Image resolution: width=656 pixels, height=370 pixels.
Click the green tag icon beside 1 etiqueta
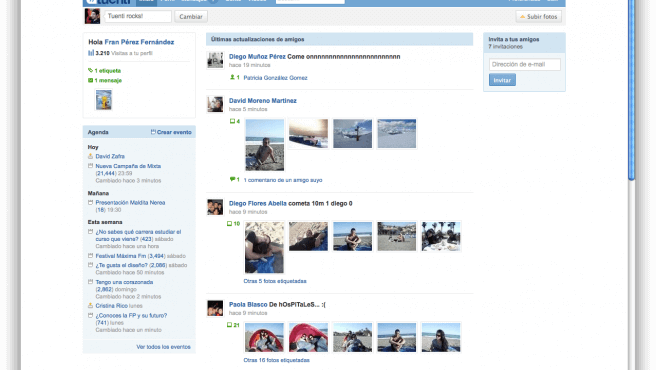point(90,70)
